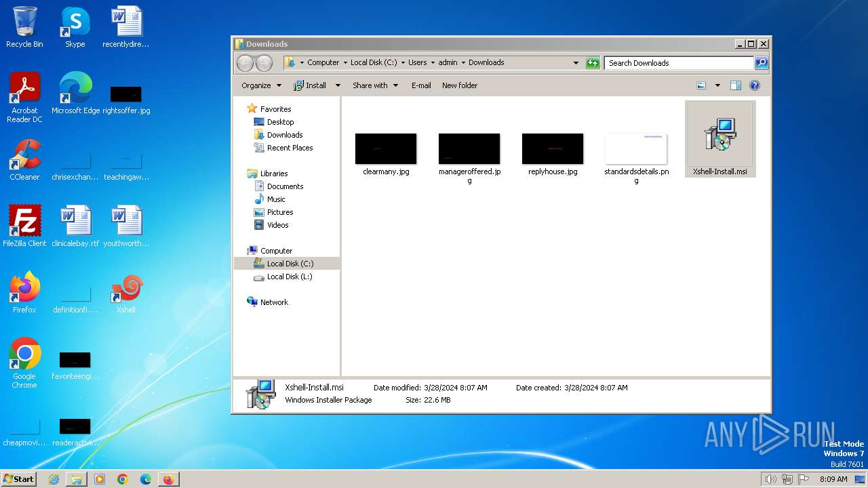Open clinicalebay.rtf on the desktop
Viewport: 868px width, 488px height.
75,226
